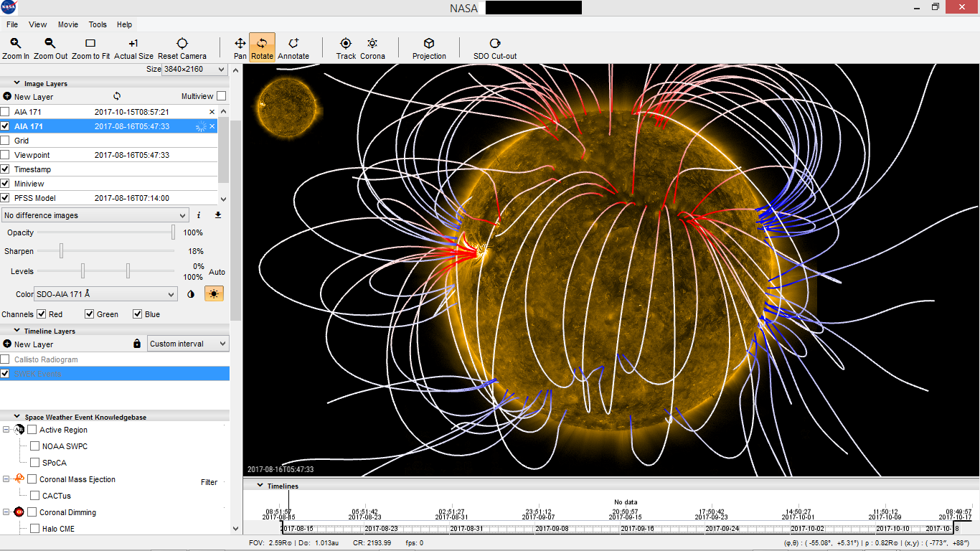This screenshot has height=551, width=980.
Task: Open the Tools menu
Action: click(98, 24)
